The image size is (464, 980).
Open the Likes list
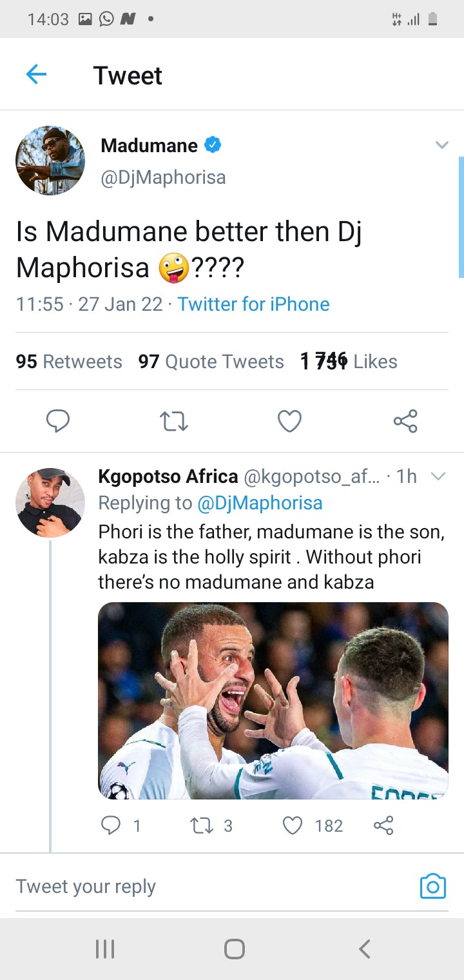point(349,361)
